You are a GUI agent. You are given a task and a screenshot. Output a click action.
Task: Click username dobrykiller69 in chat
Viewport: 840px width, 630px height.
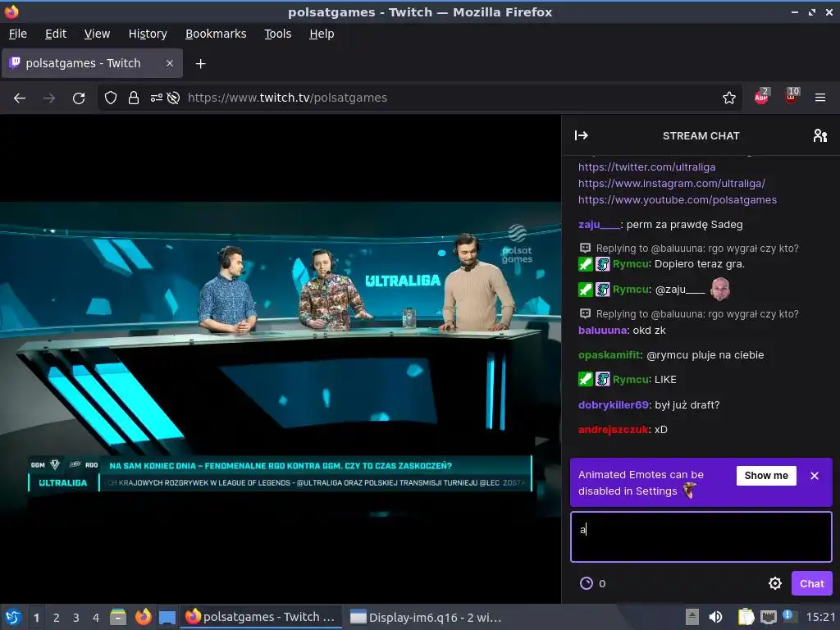(x=614, y=404)
